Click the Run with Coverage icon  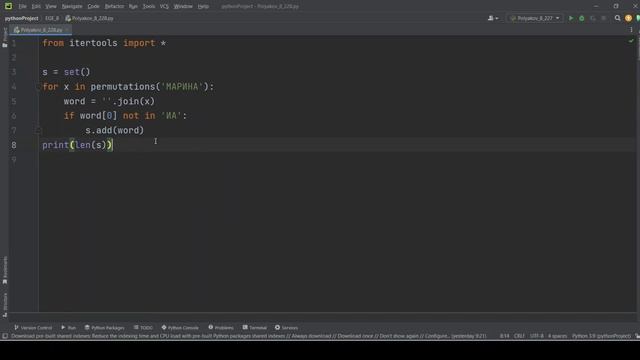coord(593,18)
